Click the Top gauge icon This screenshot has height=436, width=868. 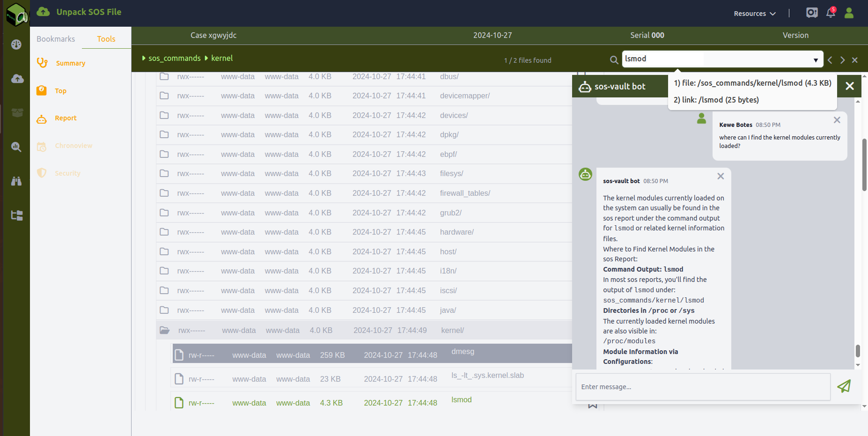point(42,90)
